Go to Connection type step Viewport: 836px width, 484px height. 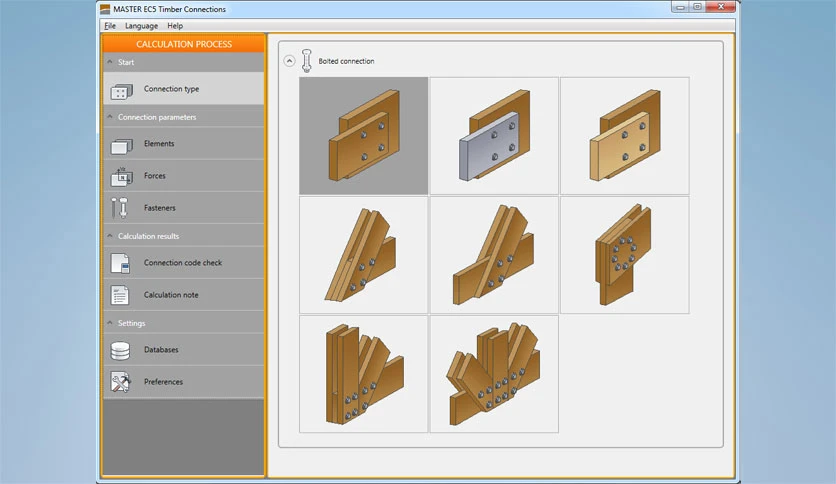click(x=183, y=88)
